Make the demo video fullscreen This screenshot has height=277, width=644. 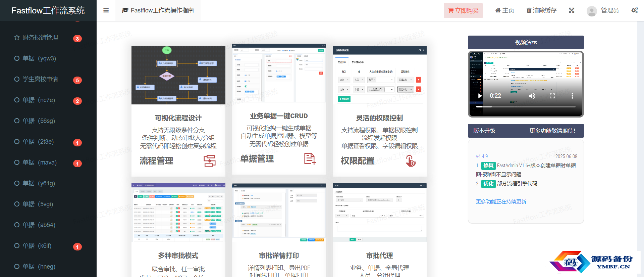click(x=552, y=96)
